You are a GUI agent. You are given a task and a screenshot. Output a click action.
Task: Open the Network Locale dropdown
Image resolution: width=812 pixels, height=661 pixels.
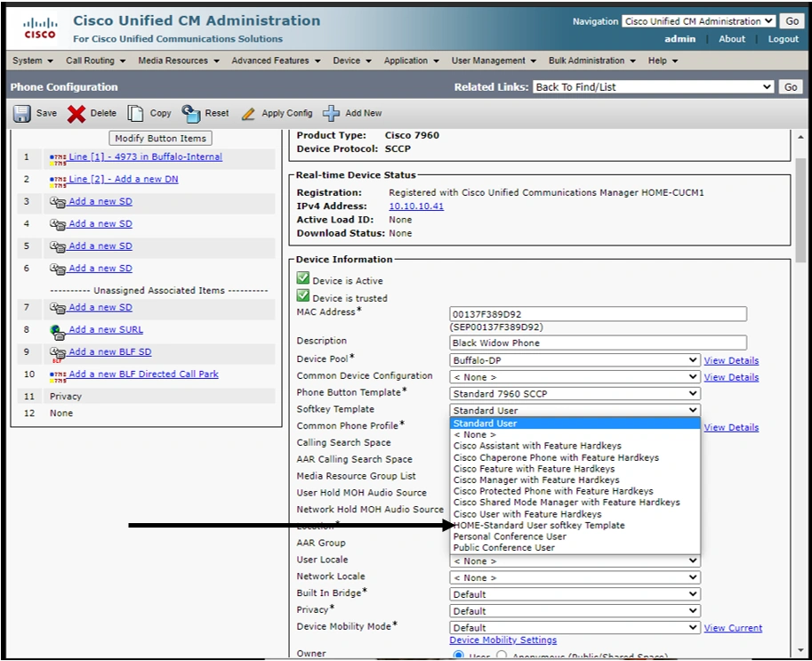tap(575, 577)
